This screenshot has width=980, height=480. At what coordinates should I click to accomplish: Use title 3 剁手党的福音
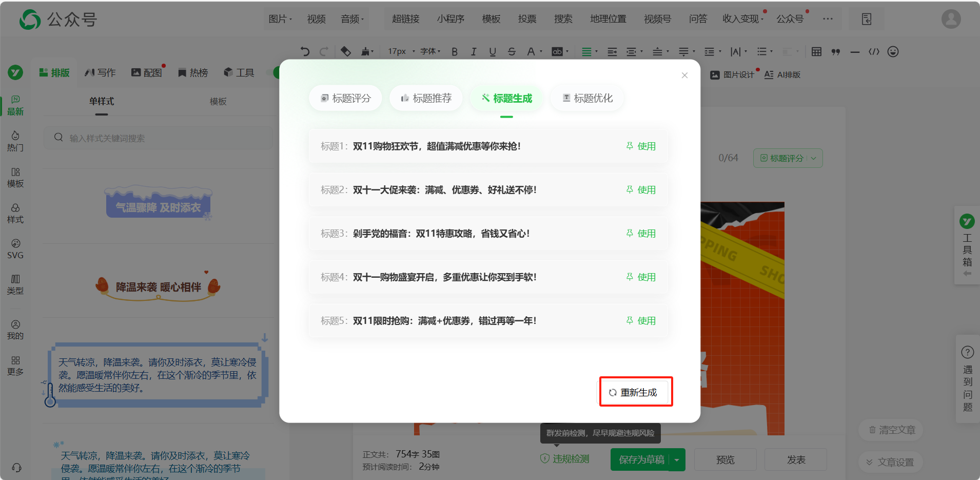point(641,234)
